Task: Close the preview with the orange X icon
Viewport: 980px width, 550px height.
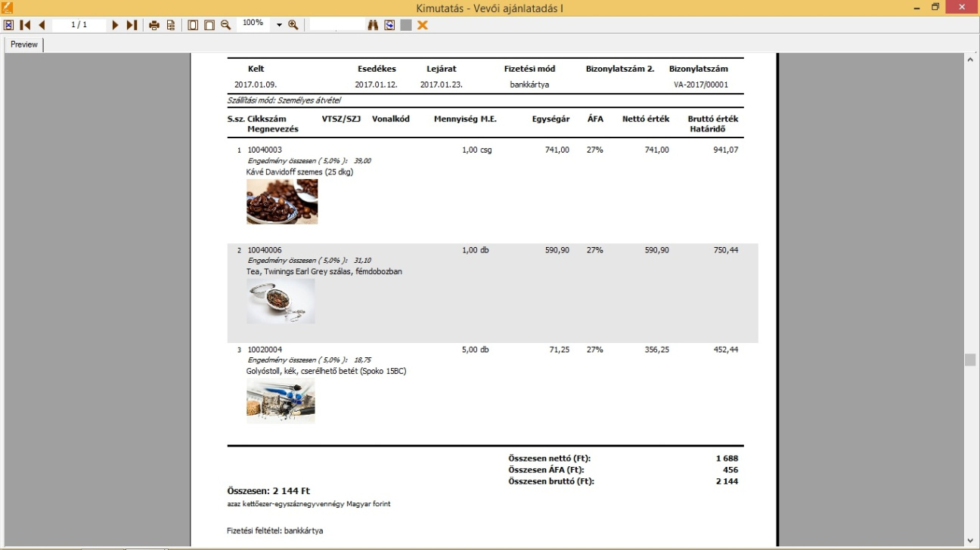Action: [423, 25]
